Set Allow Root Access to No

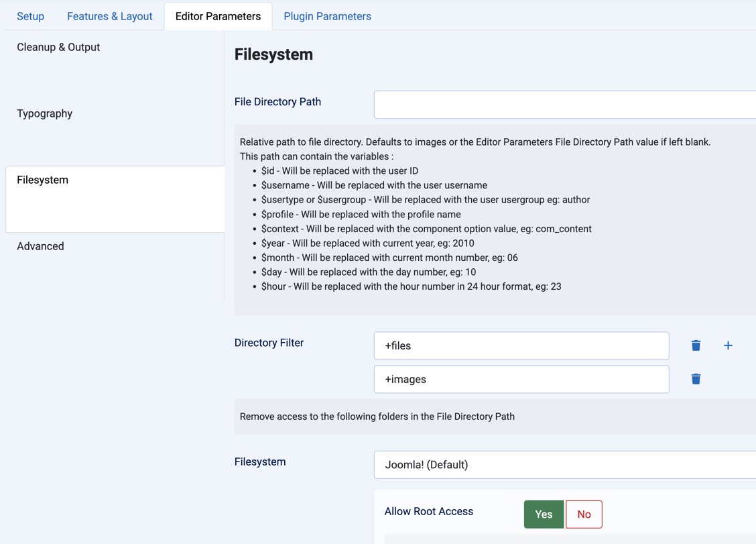[584, 514]
